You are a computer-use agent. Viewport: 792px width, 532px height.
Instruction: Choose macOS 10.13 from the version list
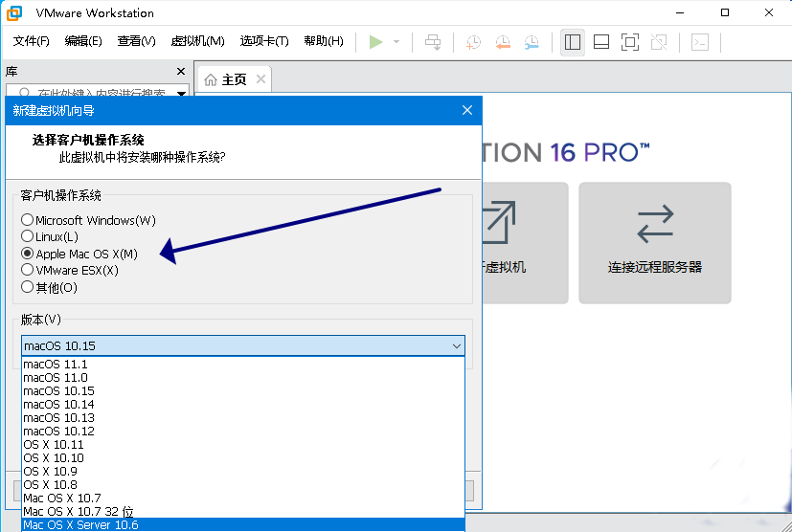point(243,417)
